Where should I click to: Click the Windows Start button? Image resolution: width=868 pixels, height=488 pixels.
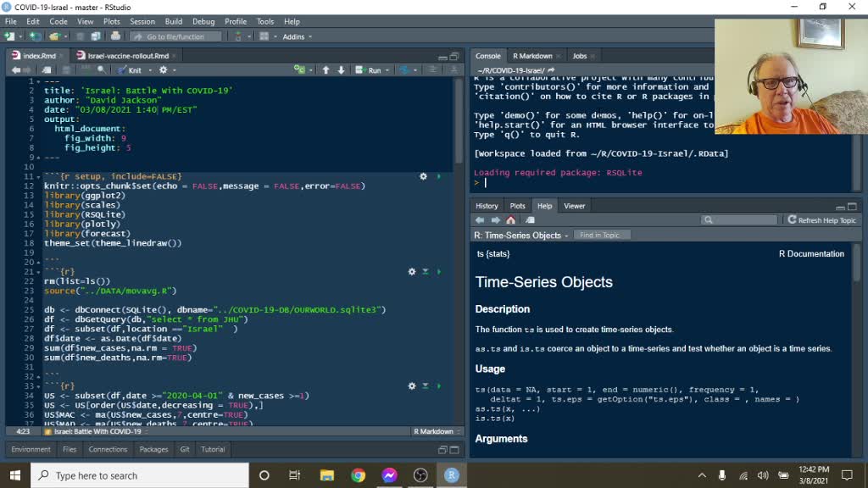tap(15, 475)
